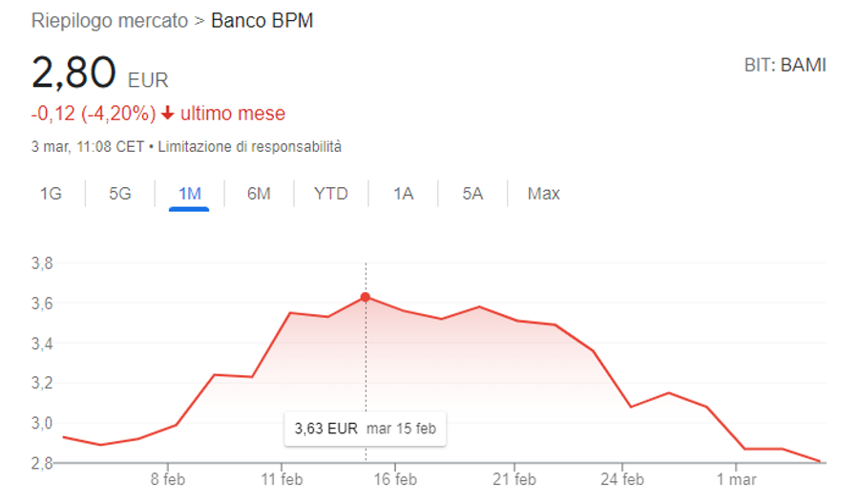Viewport: 859px width, 504px height.
Task: Click the 16 feb axis label
Action: (395, 479)
